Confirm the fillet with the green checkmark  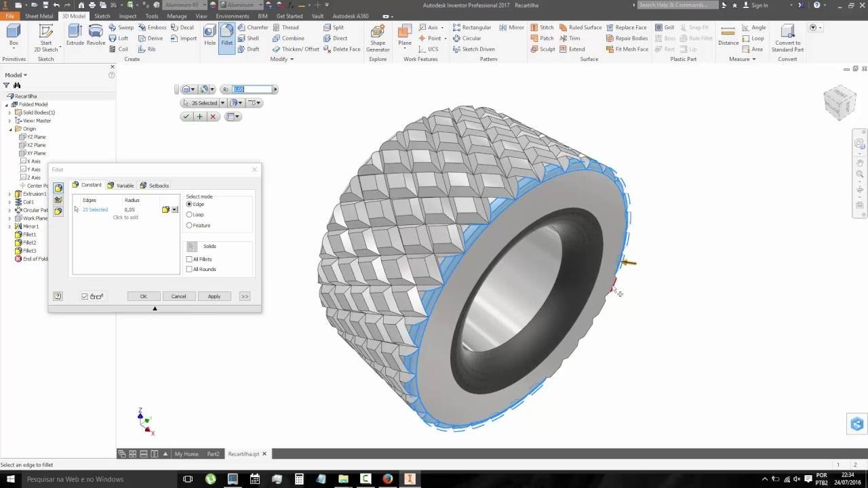[x=186, y=117]
